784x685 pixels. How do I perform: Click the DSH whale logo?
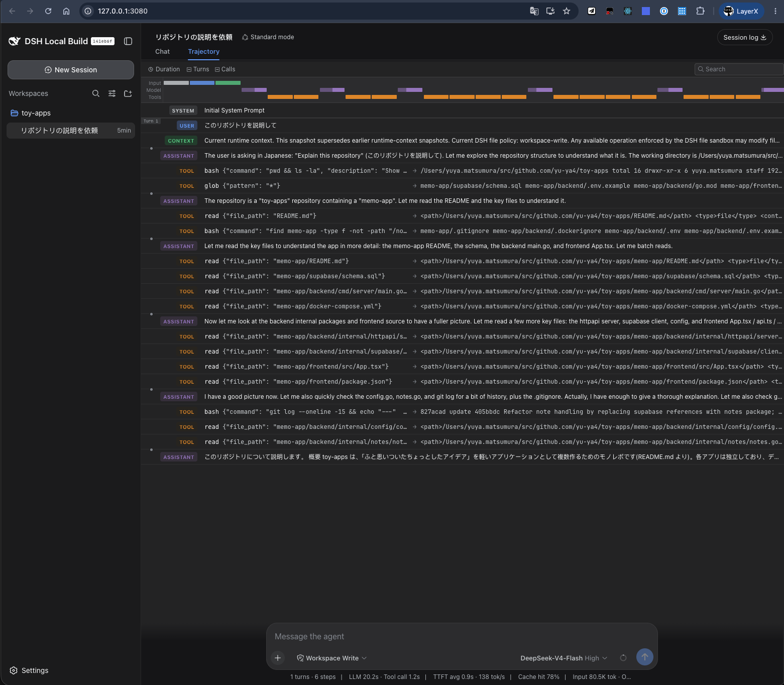click(15, 41)
